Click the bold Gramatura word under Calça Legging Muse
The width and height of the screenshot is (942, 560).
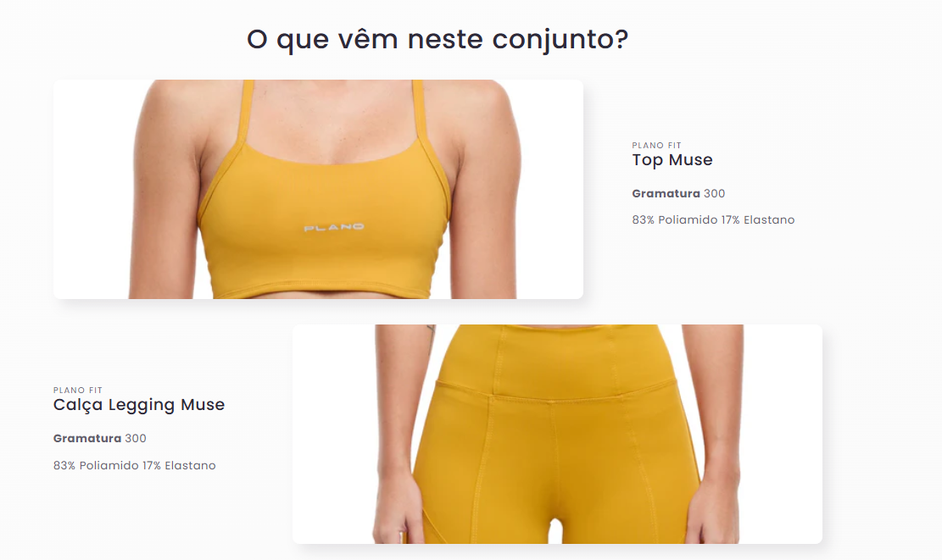click(87, 439)
